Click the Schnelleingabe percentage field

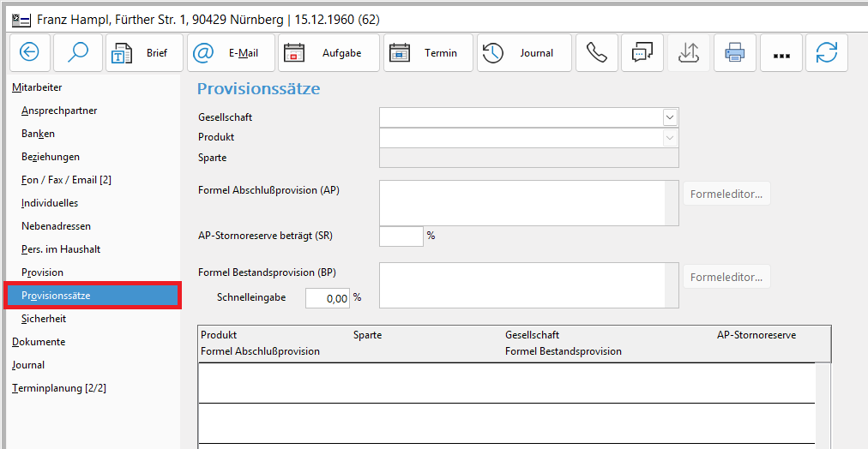[328, 298]
